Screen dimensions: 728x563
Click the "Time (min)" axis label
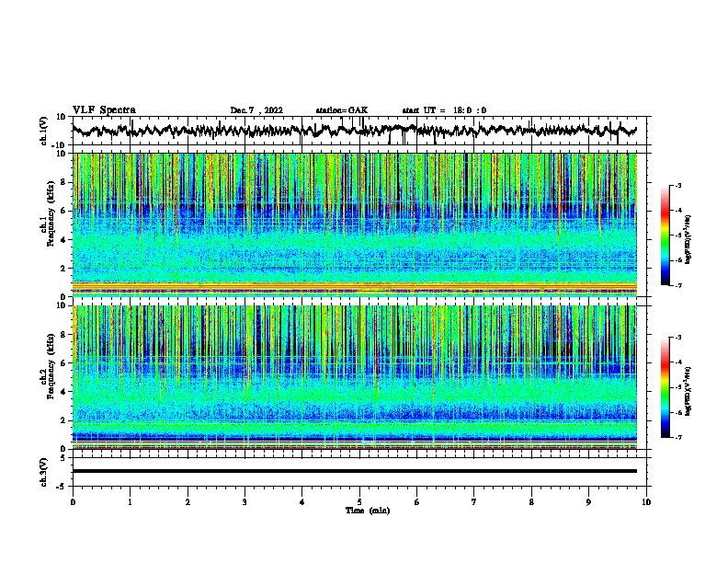(x=368, y=511)
